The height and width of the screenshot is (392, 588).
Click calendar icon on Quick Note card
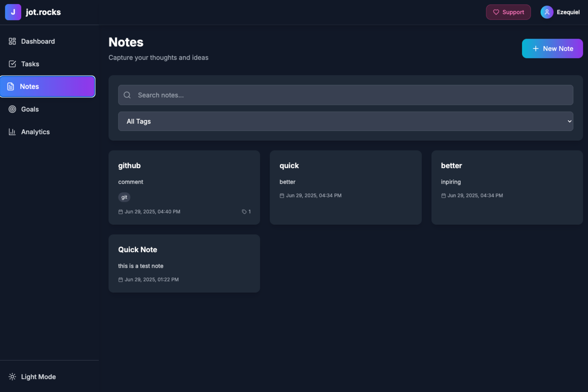[121, 280]
